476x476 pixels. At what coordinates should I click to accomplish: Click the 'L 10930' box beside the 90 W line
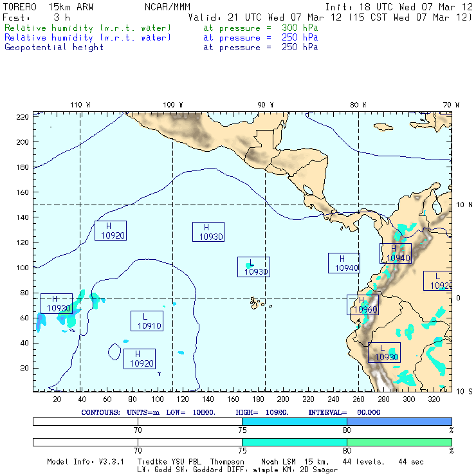click(x=254, y=267)
